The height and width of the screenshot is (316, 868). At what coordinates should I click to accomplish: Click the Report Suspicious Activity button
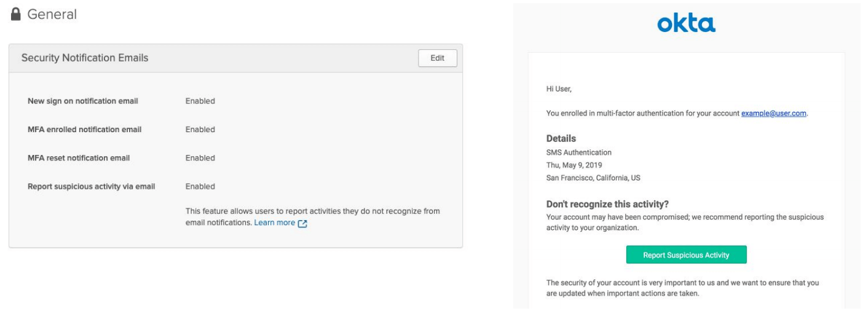click(x=686, y=255)
